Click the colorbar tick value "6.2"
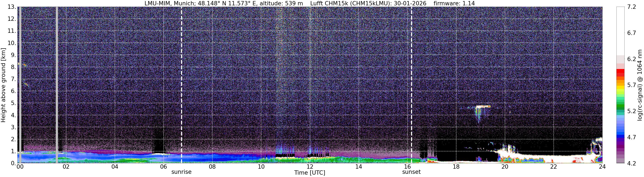Image resolution: width=644 pixels, height=177 pixels. [632, 59]
